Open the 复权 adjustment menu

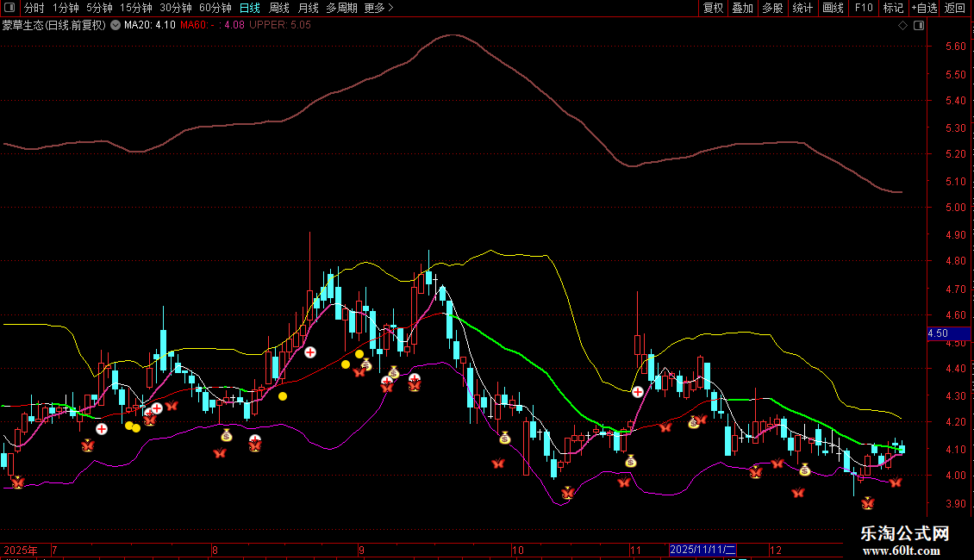(x=713, y=8)
